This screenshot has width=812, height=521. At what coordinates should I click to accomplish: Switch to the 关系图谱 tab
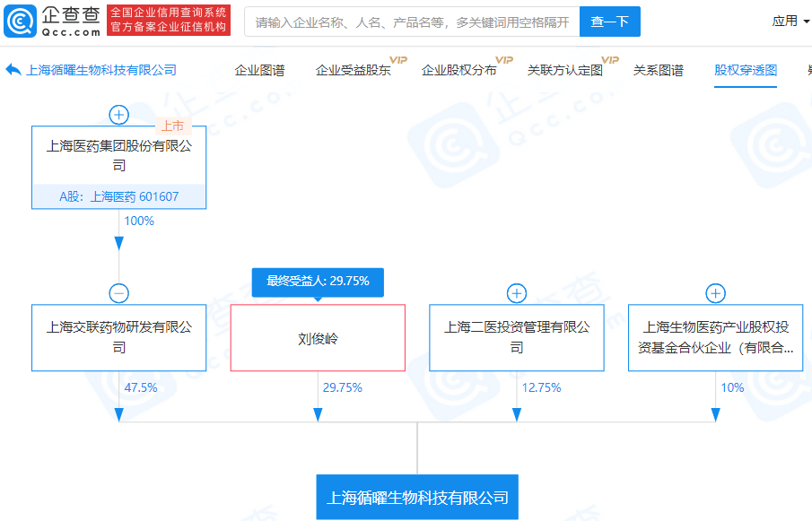(x=659, y=70)
